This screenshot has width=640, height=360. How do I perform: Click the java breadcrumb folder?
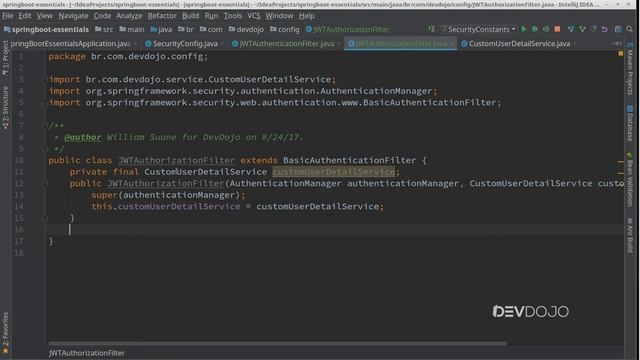[161, 29]
